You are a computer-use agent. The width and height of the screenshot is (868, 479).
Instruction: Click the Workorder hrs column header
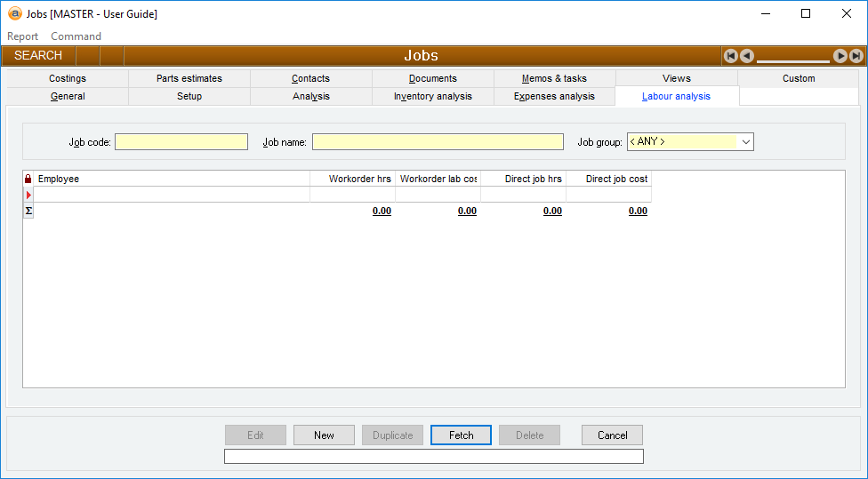353,180
